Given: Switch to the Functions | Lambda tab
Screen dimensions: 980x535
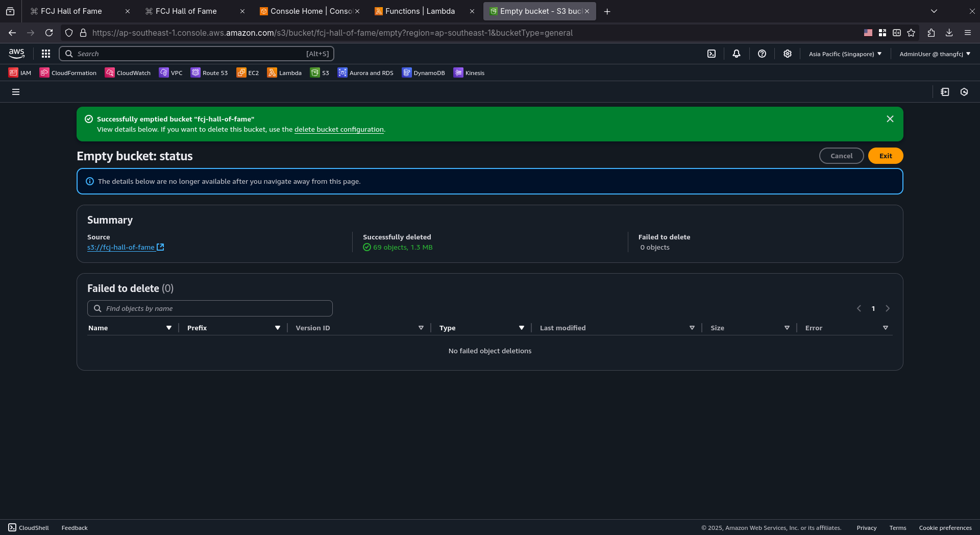Looking at the screenshot, I should [424, 11].
